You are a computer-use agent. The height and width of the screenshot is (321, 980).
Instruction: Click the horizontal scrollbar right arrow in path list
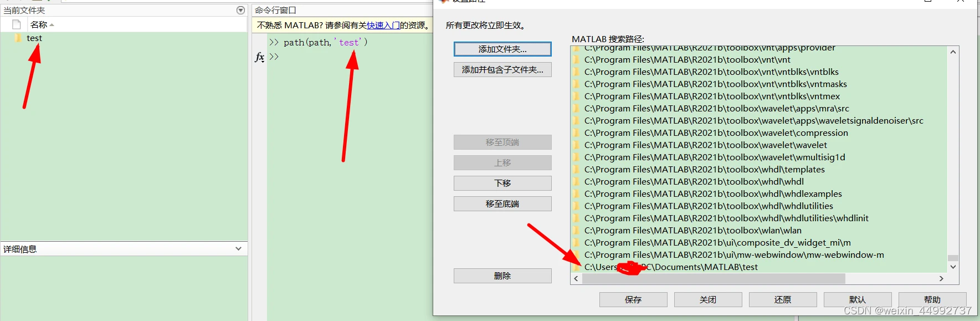[941, 278]
